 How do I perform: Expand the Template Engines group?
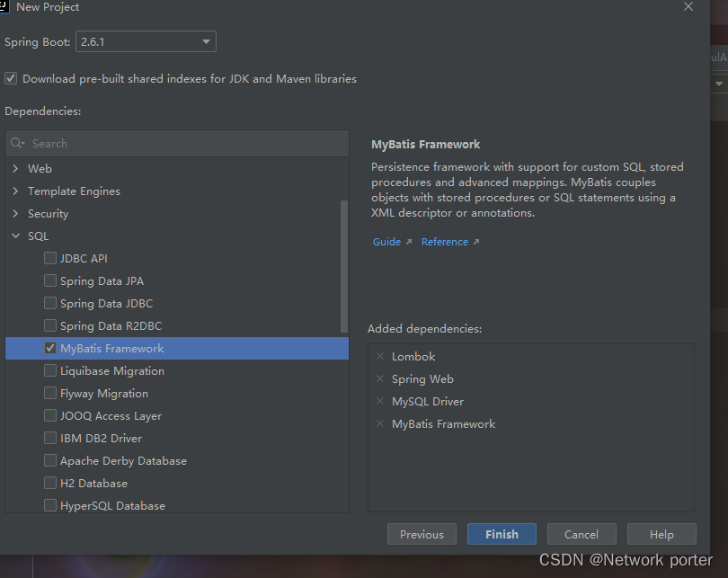(x=15, y=191)
